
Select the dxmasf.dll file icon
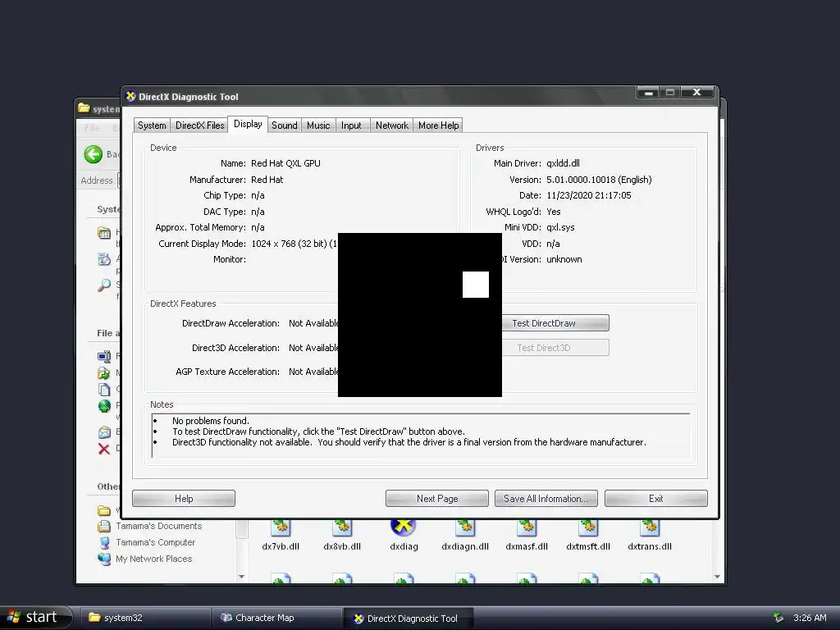(527, 527)
